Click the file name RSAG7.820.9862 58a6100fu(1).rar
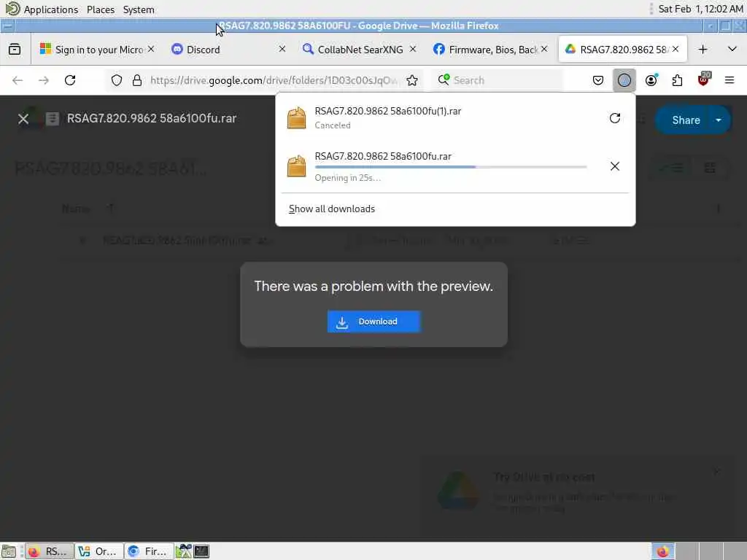This screenshot has width=747, height=560. click(388, 111)
